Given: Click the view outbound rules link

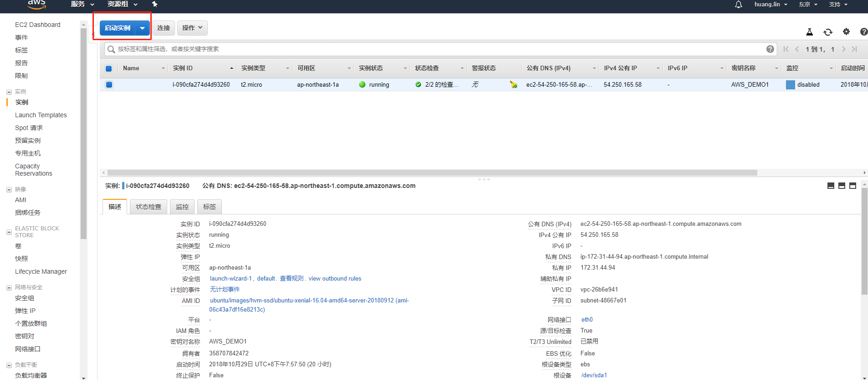Looking at the screenshot, I should [x=335, y=278].
